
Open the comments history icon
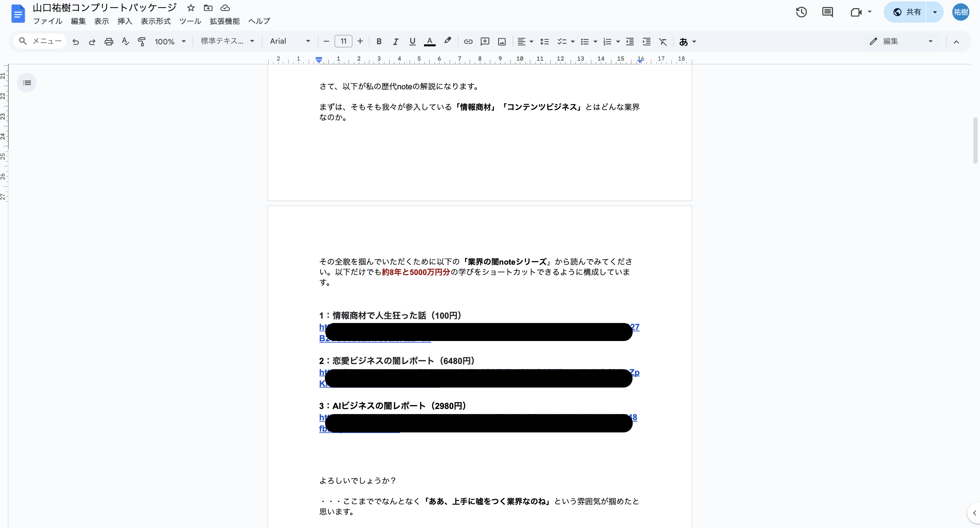827,12
